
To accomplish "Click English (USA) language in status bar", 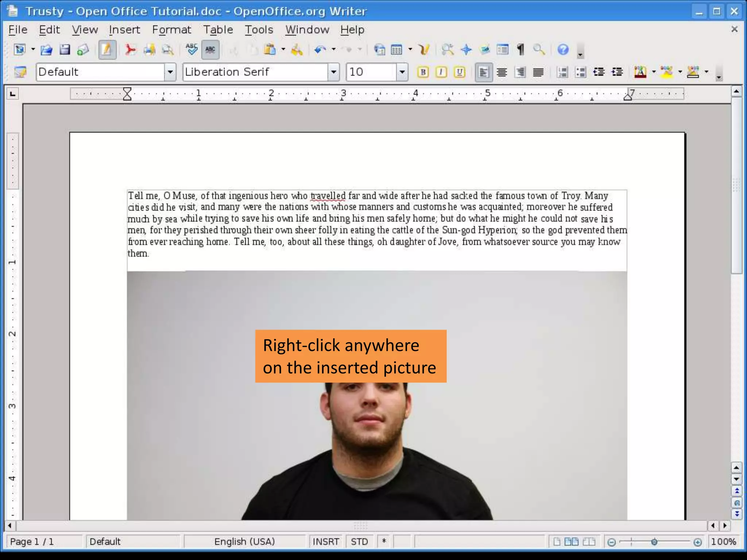I will [x=244, y=542].
